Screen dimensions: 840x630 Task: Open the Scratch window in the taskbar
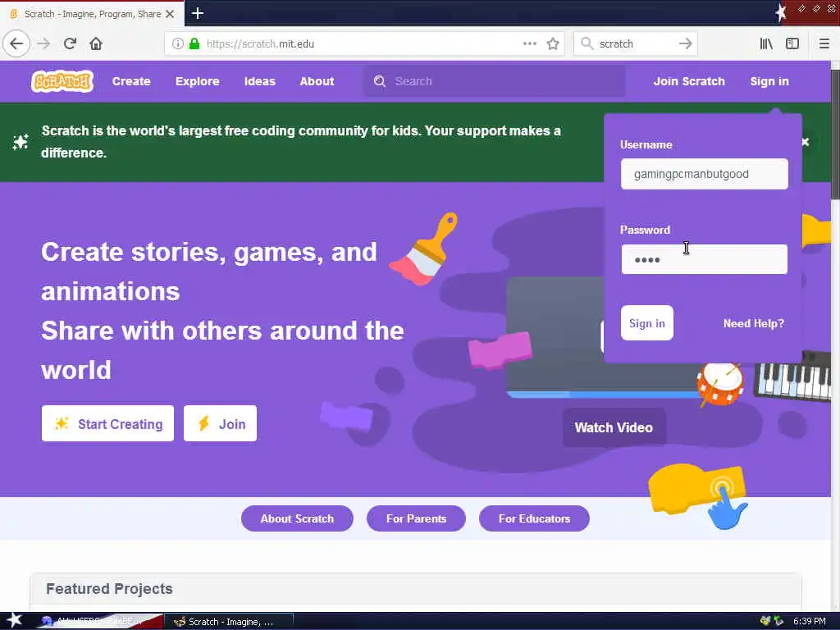point(229,622)
